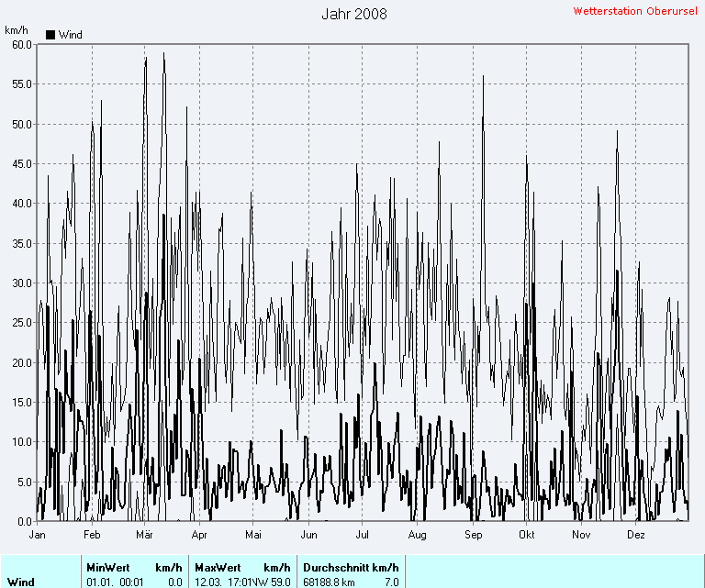
Task: Click the 'Aug' month label
Action: pos(418,535)
